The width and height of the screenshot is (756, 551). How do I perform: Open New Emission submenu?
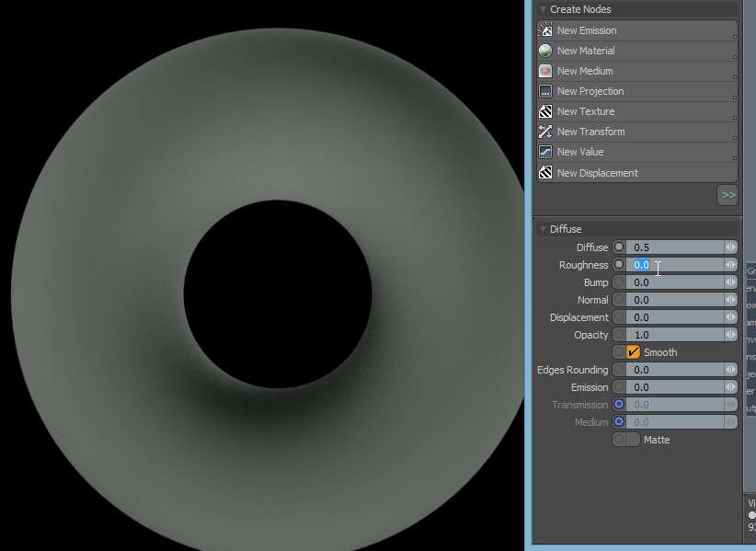click(734, 37)
